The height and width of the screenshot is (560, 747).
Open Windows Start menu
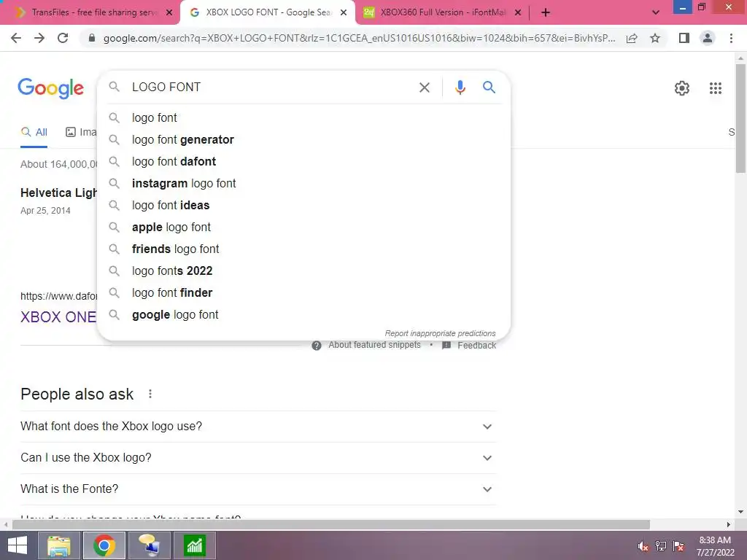(x=18, y=545)
